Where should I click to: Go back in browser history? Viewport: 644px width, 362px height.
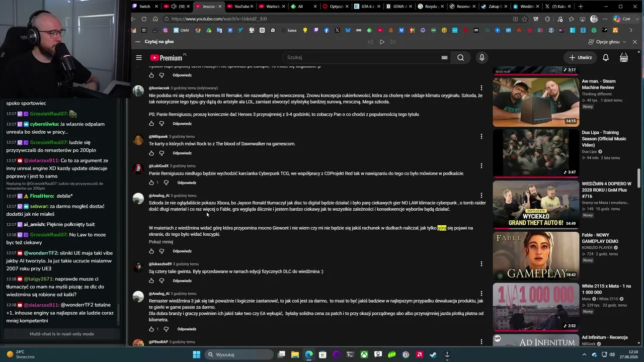[x=133, y=19]
